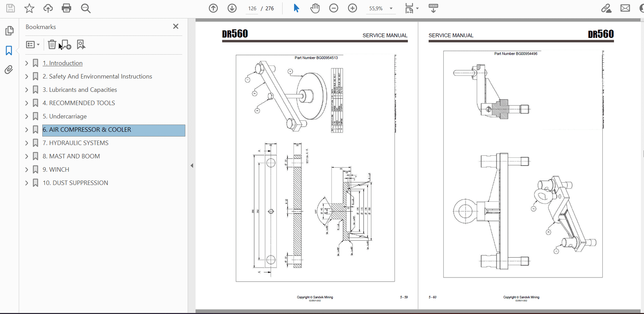The image size is (644, 314).
Task: Click the page number input field
Action: tap(252, 9)
